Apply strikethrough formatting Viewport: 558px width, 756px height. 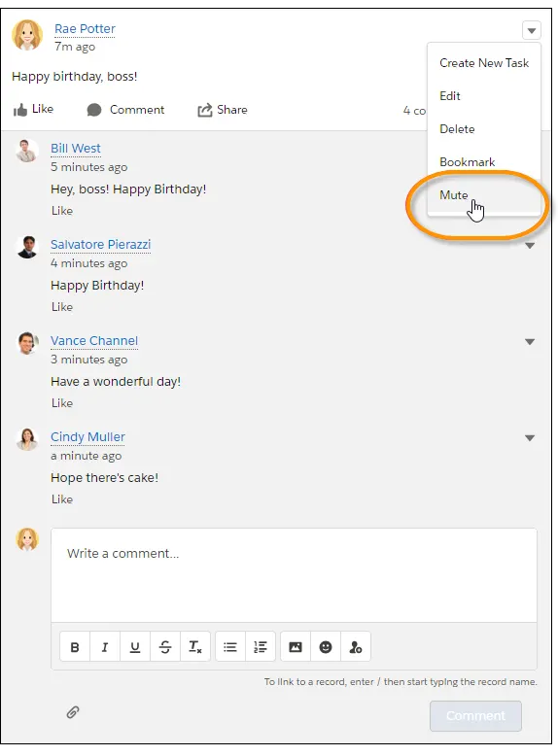[165, 646]
